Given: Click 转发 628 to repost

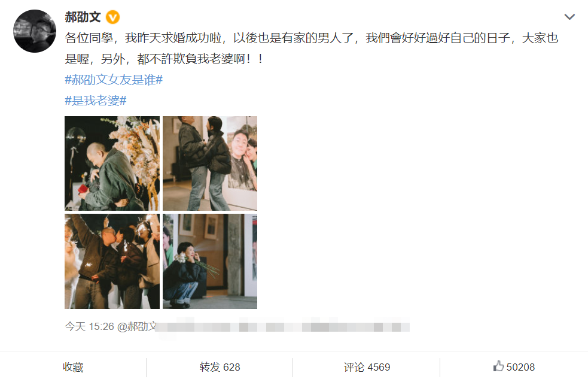Looking at the screenshot, I should point(220,367).
